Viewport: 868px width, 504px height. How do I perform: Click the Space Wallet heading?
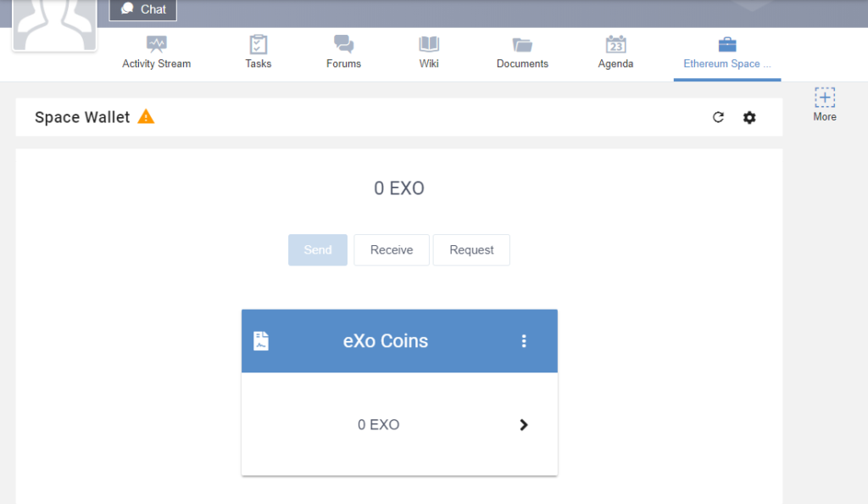[82, 117]
